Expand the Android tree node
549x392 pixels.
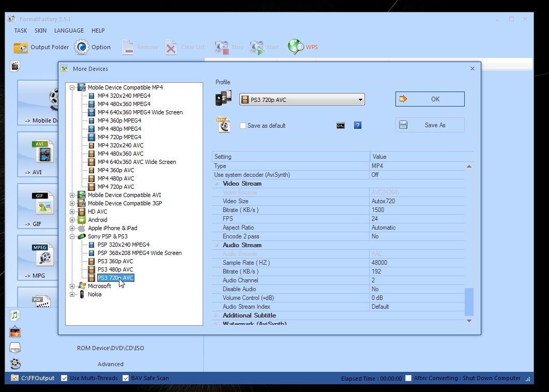point(72,220)
